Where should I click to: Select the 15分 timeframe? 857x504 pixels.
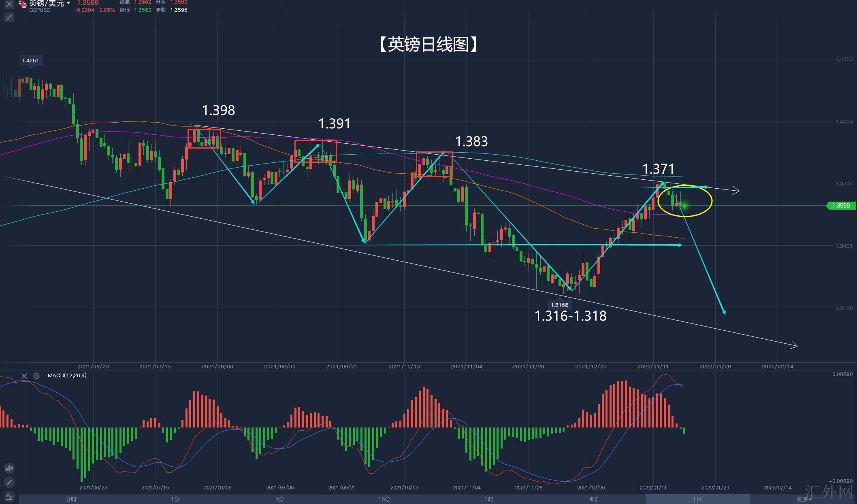coord(384,499)
